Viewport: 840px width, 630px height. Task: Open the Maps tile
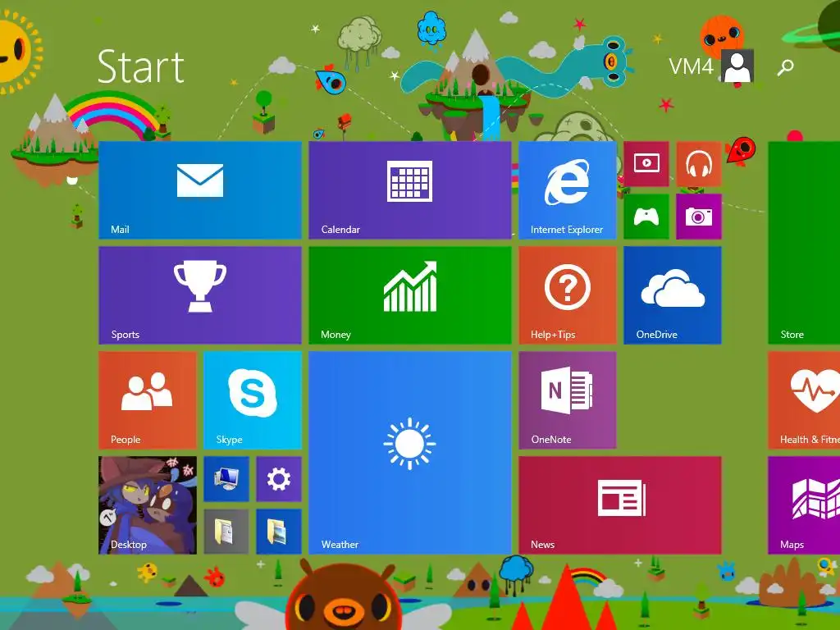click(x=804, y=504)
